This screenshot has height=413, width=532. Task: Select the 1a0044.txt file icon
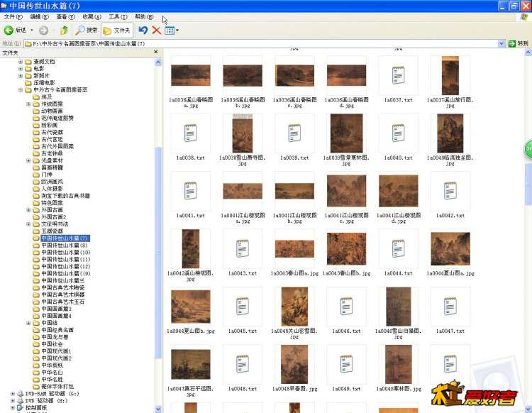(x=399, y=248)
